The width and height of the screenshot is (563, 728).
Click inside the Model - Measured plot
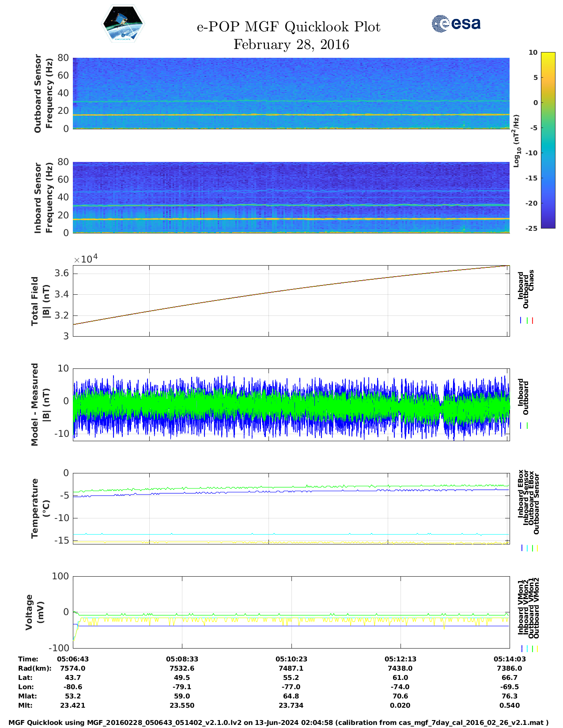pyautogui.click(x=291, y=404)
